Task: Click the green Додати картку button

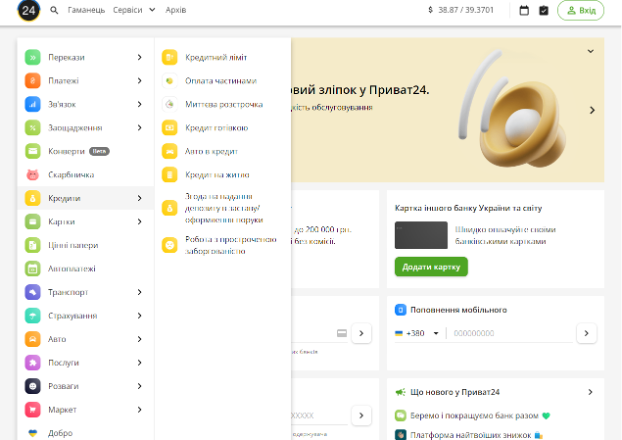Action: tap(431, 267)
